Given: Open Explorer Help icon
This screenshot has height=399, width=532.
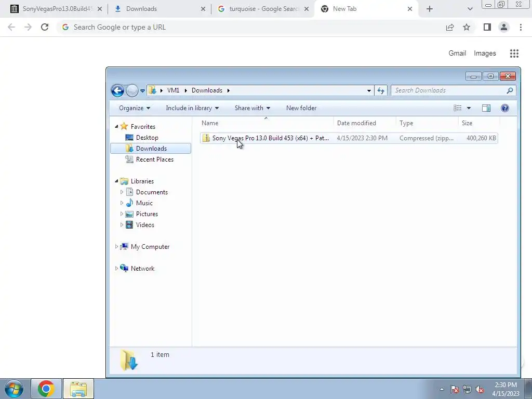Looking at the screenshot, I should (x=504, y=108).
